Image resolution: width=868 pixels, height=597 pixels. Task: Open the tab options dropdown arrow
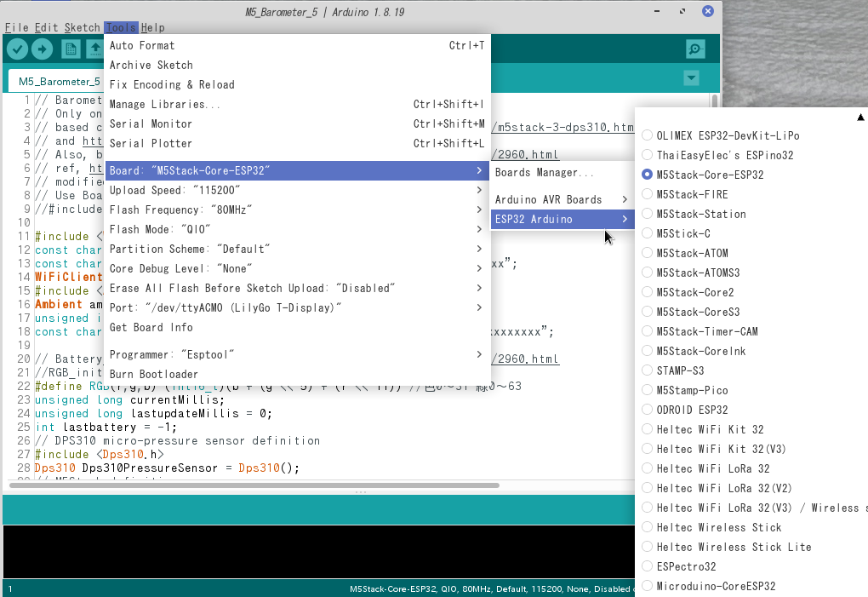[691, 78]
